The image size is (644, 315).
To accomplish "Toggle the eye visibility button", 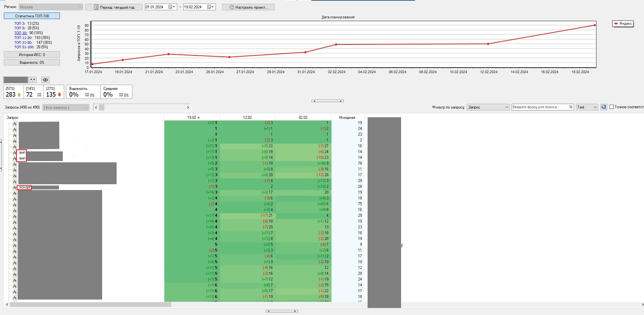I will click(45, 80).
